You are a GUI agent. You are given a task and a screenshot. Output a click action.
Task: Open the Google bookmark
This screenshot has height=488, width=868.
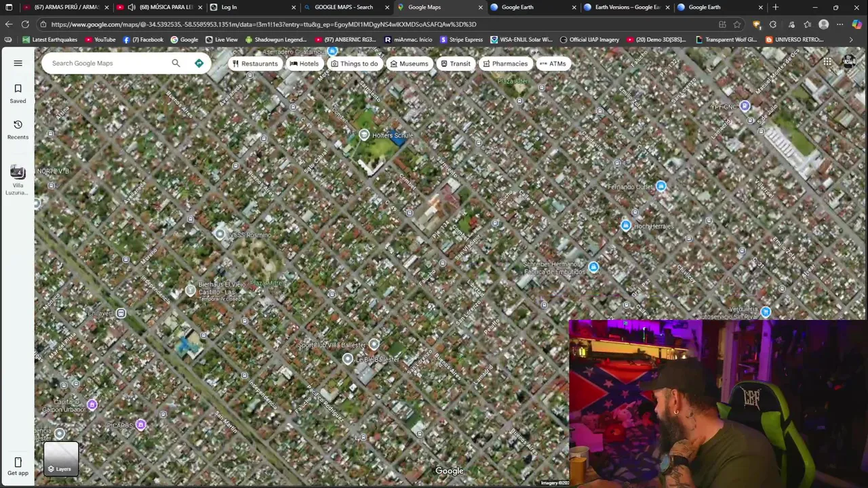[x=184, y=39]
